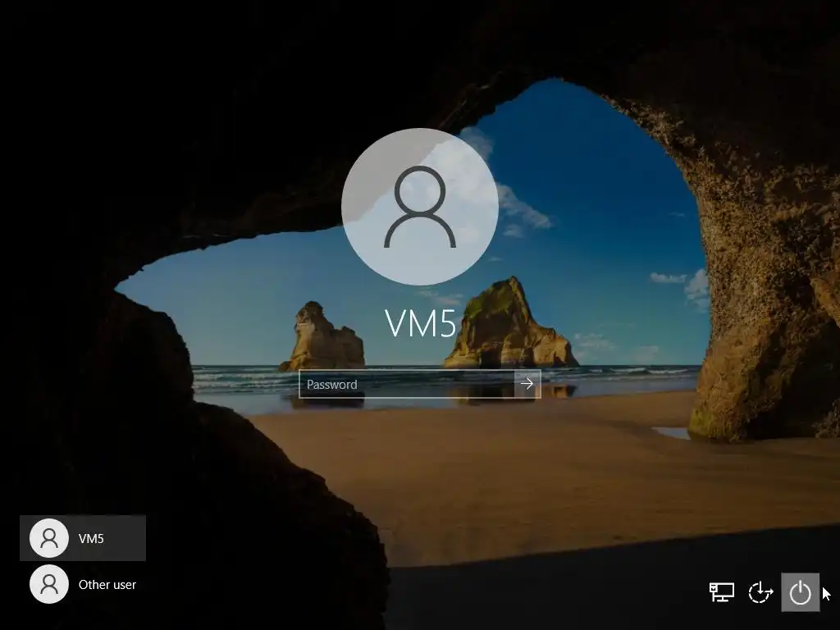Click the large VM5 username text
This screenshot has height=630, width=840.
(x=421, y=323)
